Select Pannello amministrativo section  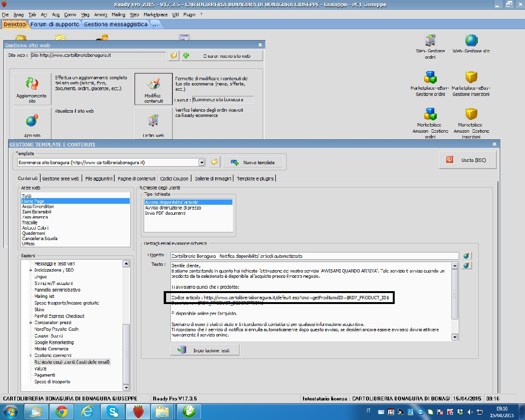coord(57,290)
